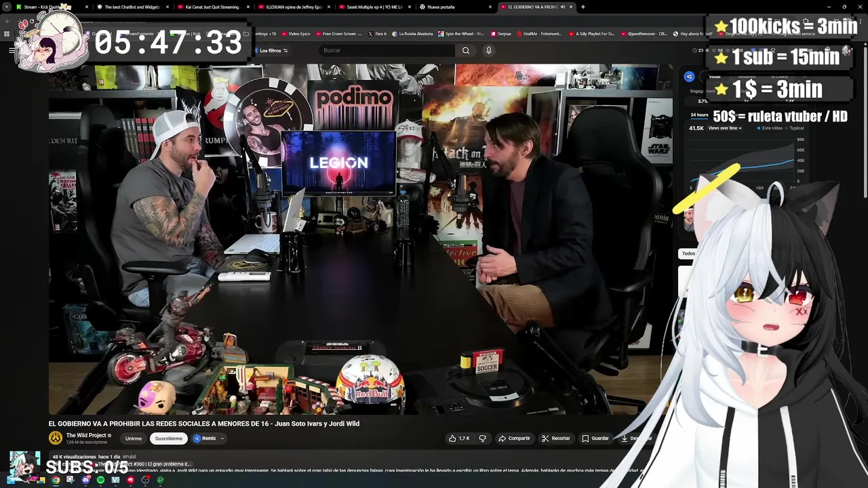Click the video title text 'EL GOBIERNO VA A PROHIBIR...'
Image resolution: width=868 pixels, height=488 pixels.
coord(204,424)
